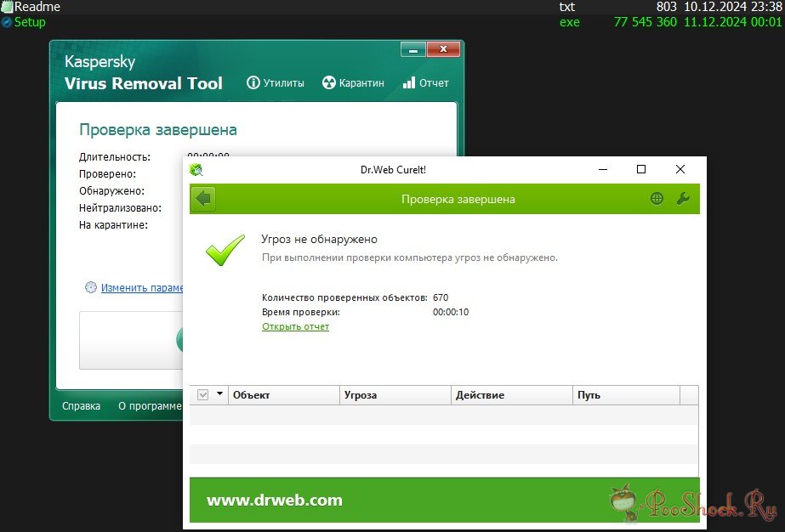This screenshot has height=532, width=785.
Task: Open О программе in Kaspersky footer
Action: [x=150, y=406]
